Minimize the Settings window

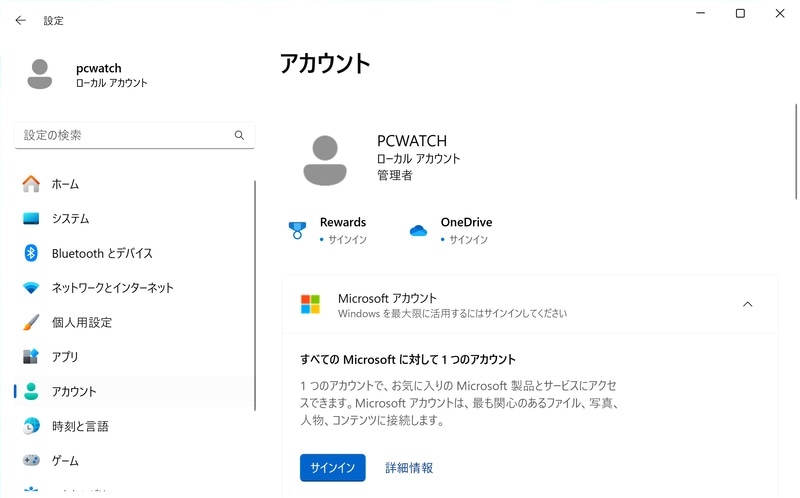coord(701,13)
